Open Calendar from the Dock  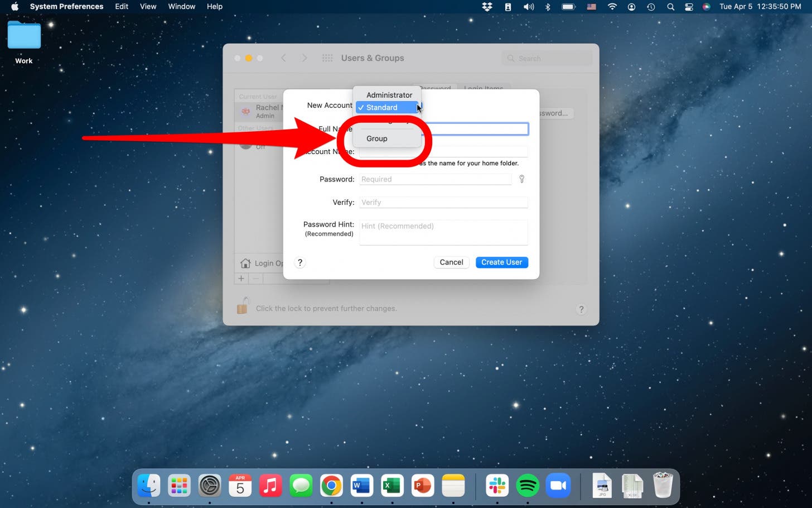coord(240,486)
